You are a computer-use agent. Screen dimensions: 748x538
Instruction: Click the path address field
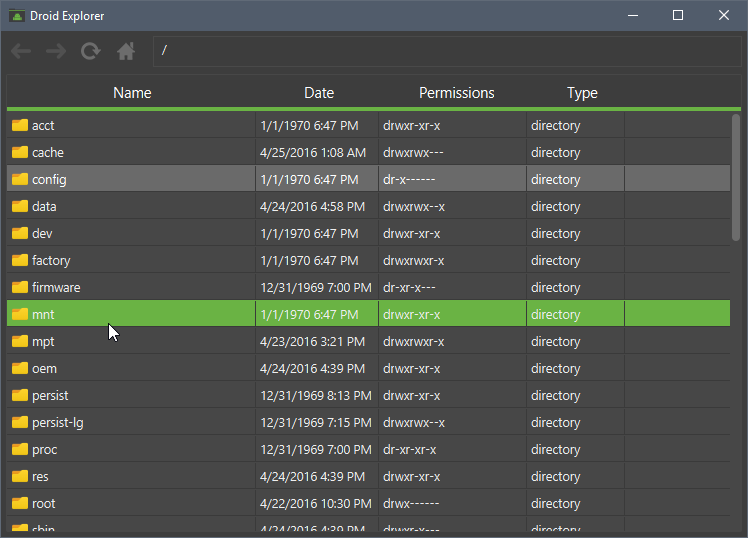click(447, 51)
